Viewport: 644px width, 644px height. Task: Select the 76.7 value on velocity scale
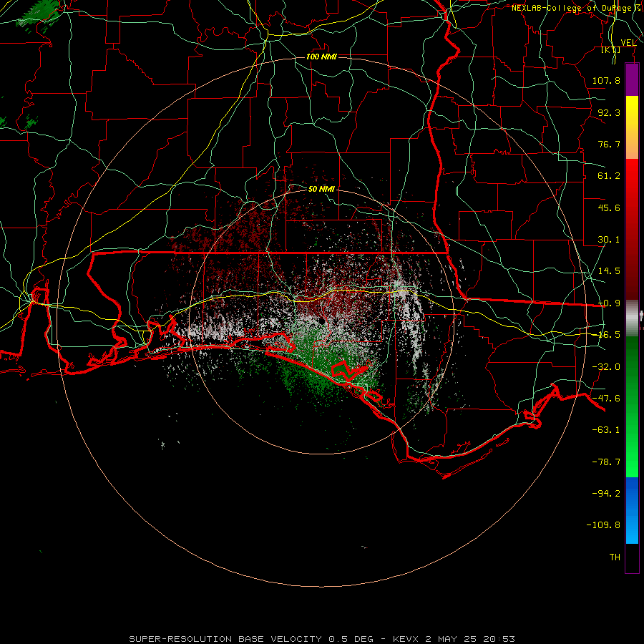(x=609, y=144)
